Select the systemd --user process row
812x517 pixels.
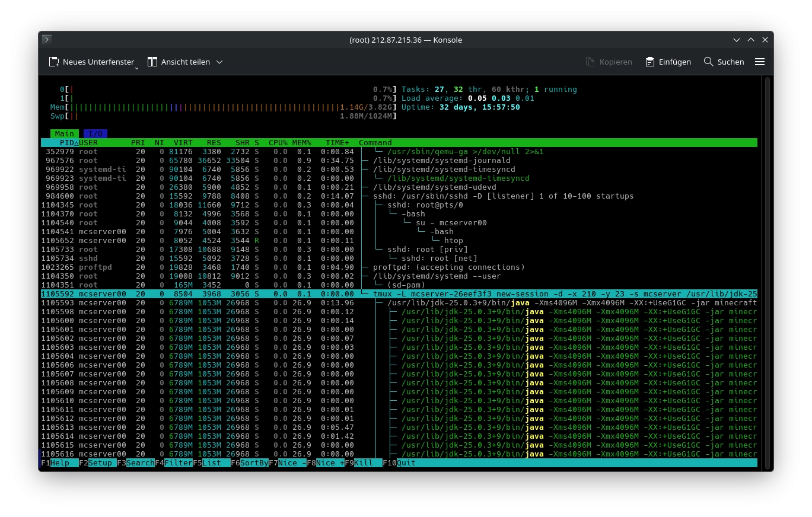coord(399,276)
